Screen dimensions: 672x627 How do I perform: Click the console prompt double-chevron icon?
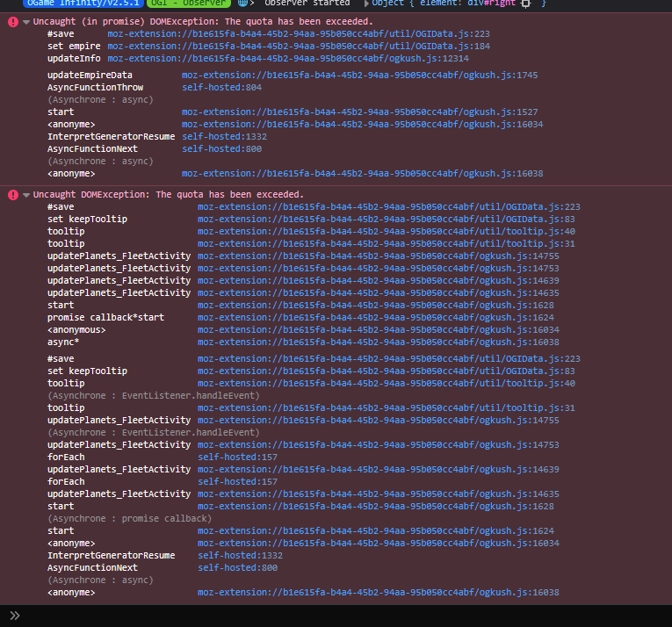click(15, 616)
